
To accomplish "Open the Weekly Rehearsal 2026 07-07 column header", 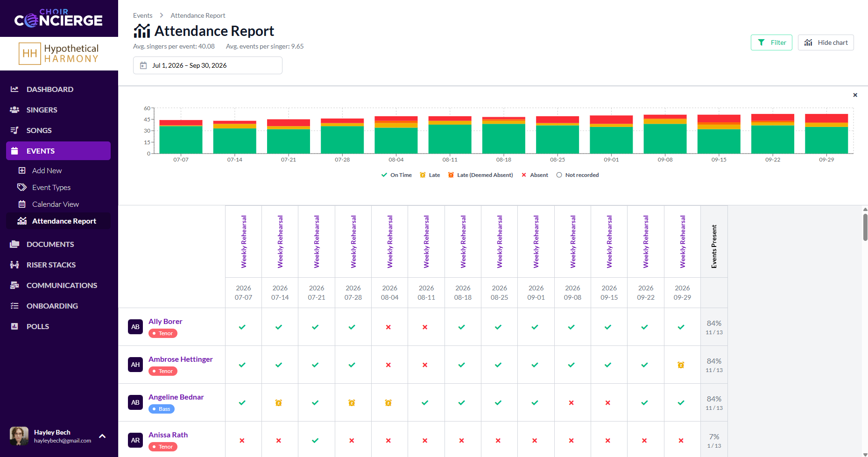I will point(244,242).
